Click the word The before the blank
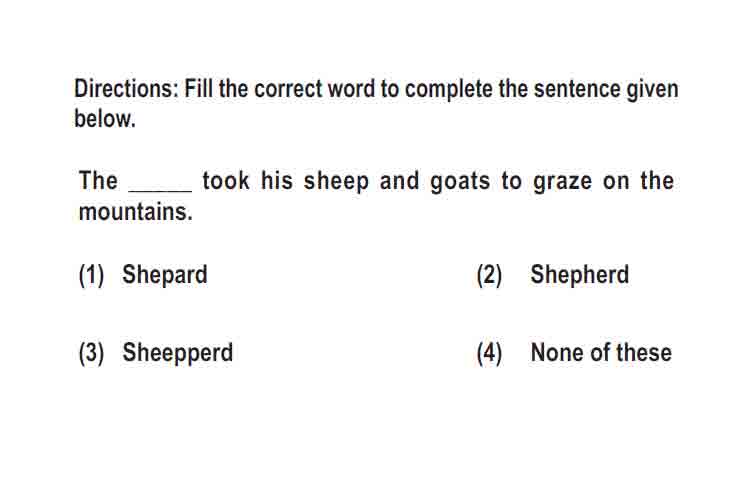 coord(98,181)
